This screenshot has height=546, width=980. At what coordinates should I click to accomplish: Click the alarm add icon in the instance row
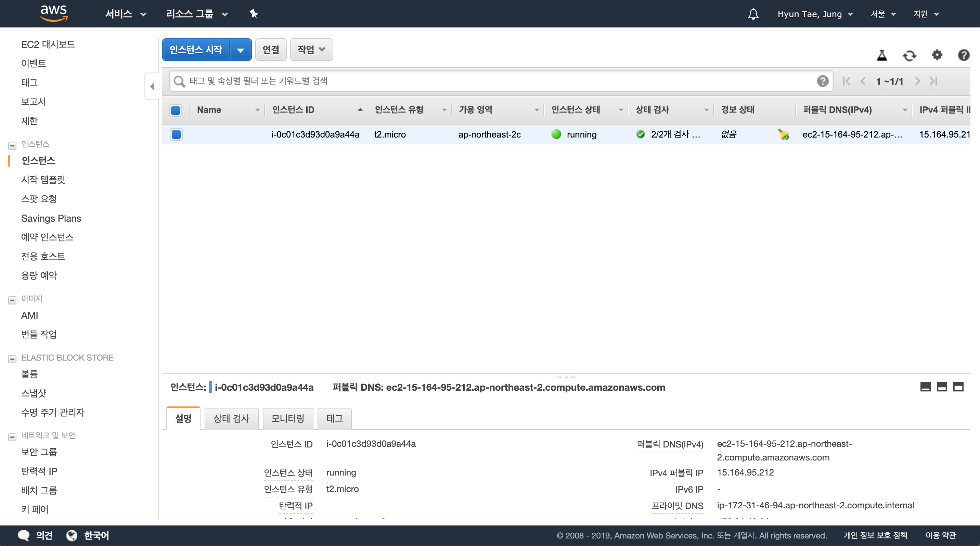pos(783,134)
